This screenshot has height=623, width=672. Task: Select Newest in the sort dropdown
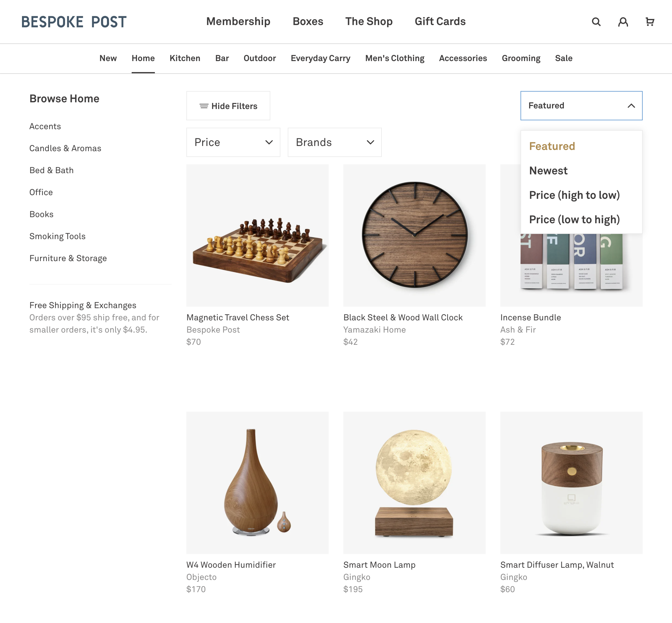point(548,171)
